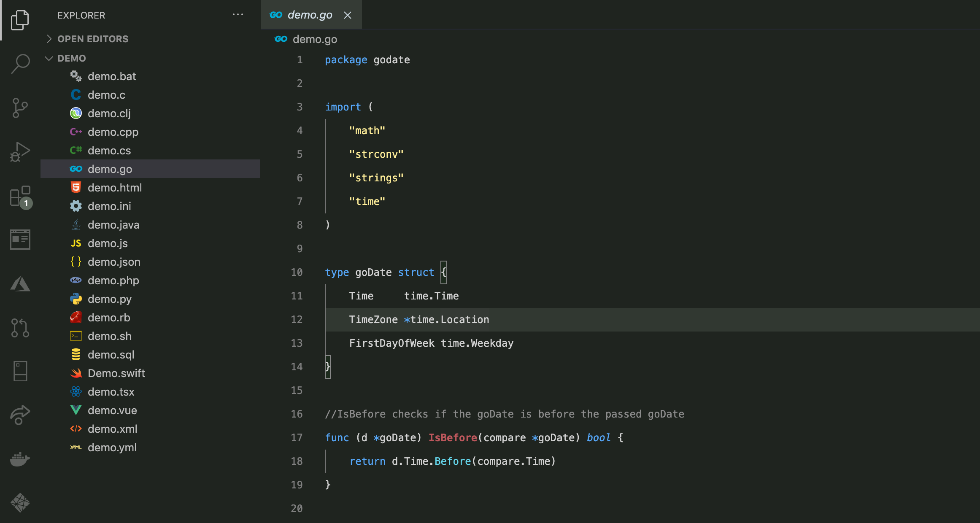
Task: Click line number 17 in gutter
Action: (x=297, y=437)
